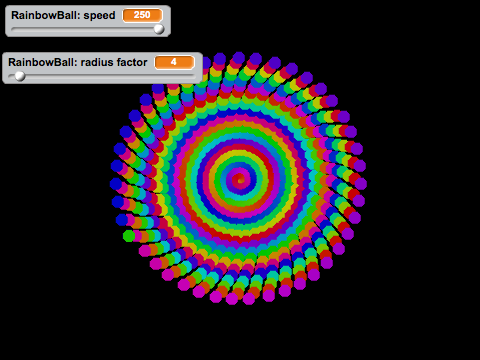
Task: Click the radius factor slider knob
Action: click(x=20, y=76)
